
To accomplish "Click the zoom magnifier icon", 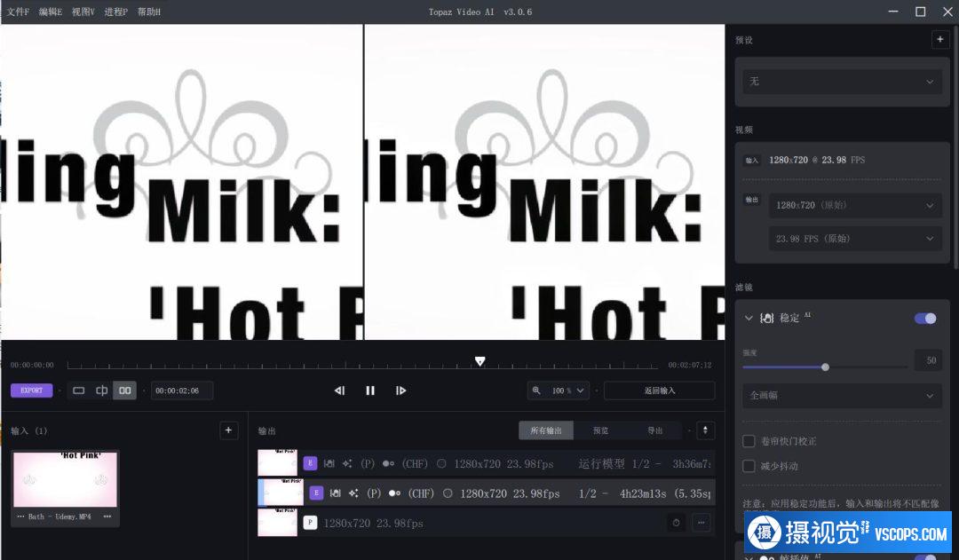I will click(x=536, y=390).
